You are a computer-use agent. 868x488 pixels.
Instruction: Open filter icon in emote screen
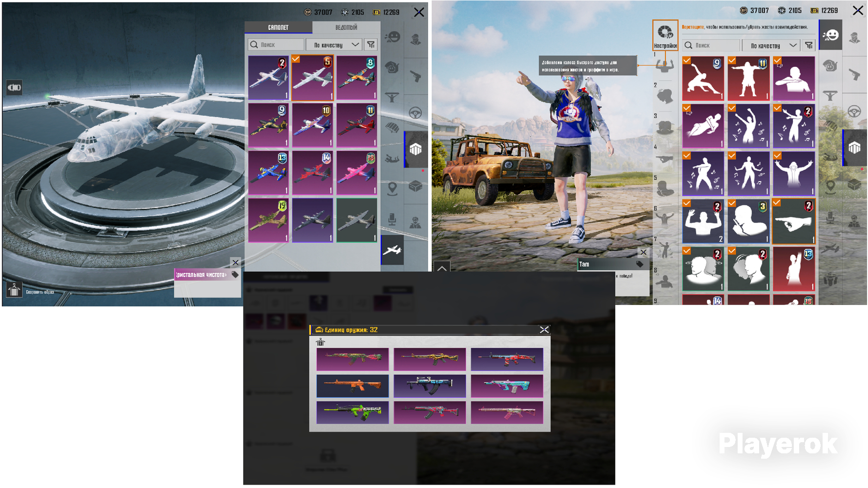coord(809,45)
